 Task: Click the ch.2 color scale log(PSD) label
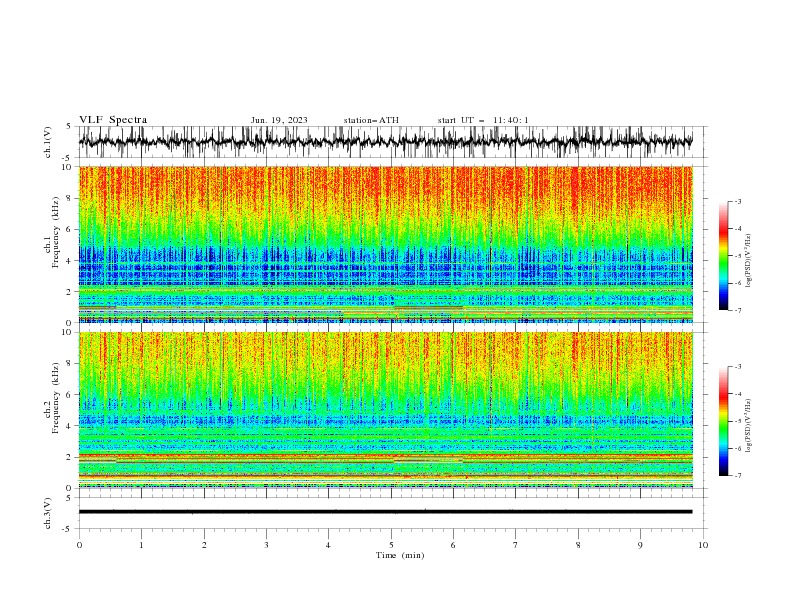pyautogui.click(x=749, y=426)
